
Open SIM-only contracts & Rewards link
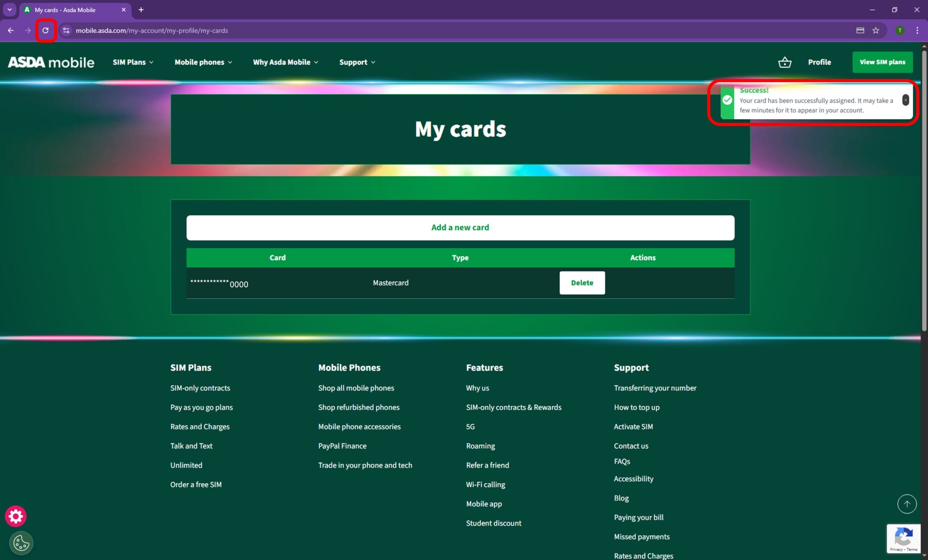513,407
